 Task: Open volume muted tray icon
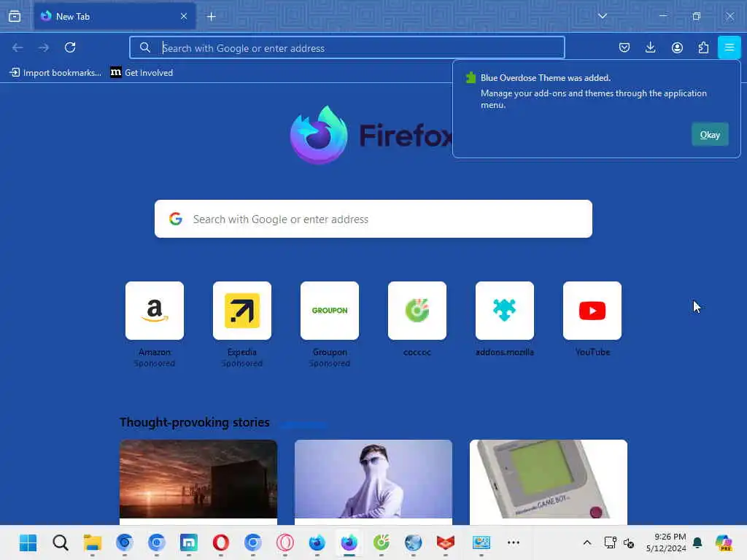[x=629, y=542]
